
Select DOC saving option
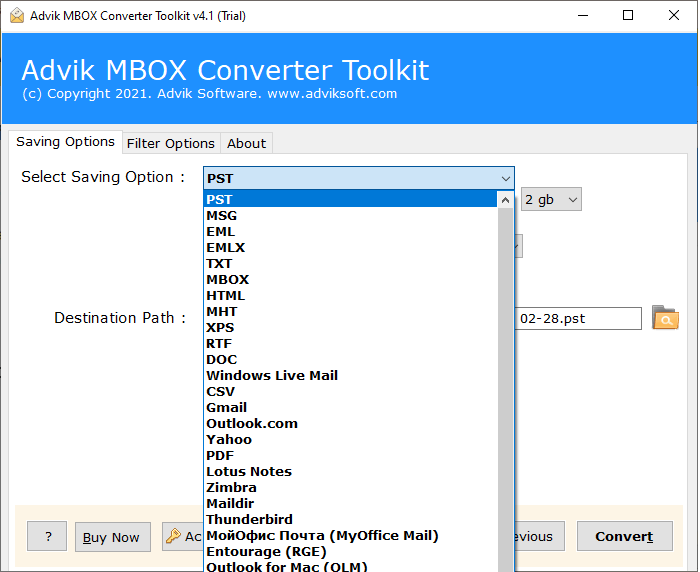(x=350, y=359)
